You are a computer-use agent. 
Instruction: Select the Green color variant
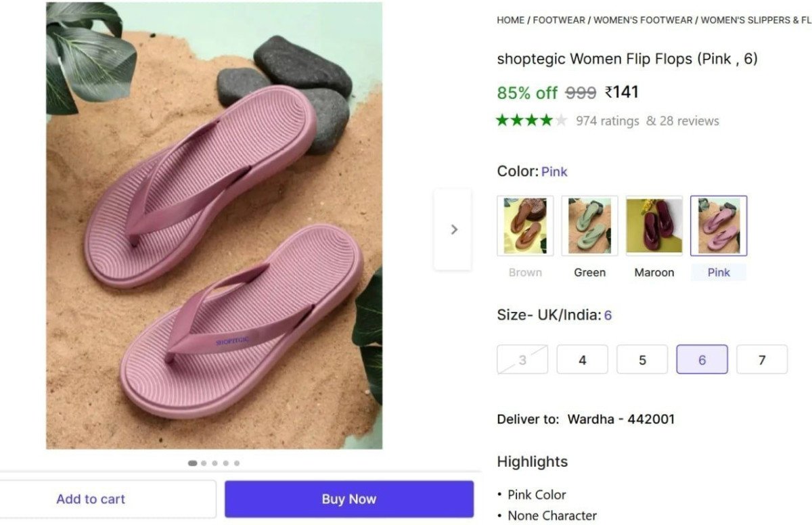[x=589, y=225]
